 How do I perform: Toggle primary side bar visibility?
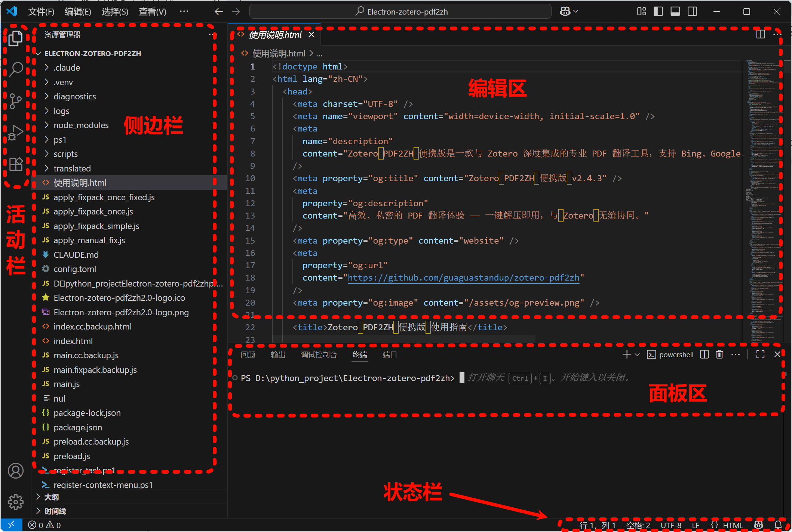point(658,12)
